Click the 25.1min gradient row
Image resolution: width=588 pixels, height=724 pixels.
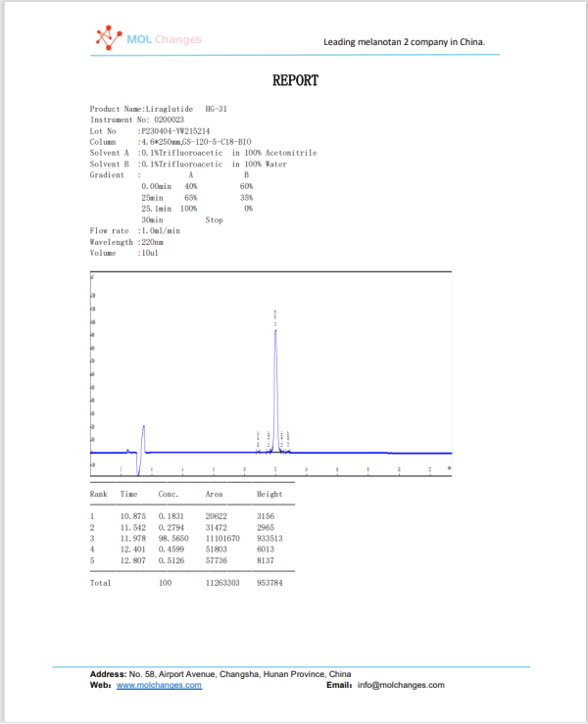pos(197,209)
